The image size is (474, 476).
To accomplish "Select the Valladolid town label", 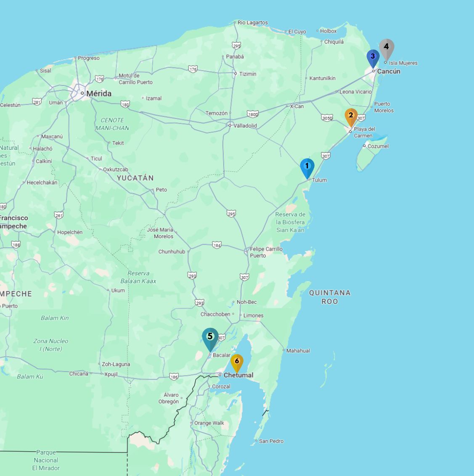I will pyautogui.click(x=245, y=126).
